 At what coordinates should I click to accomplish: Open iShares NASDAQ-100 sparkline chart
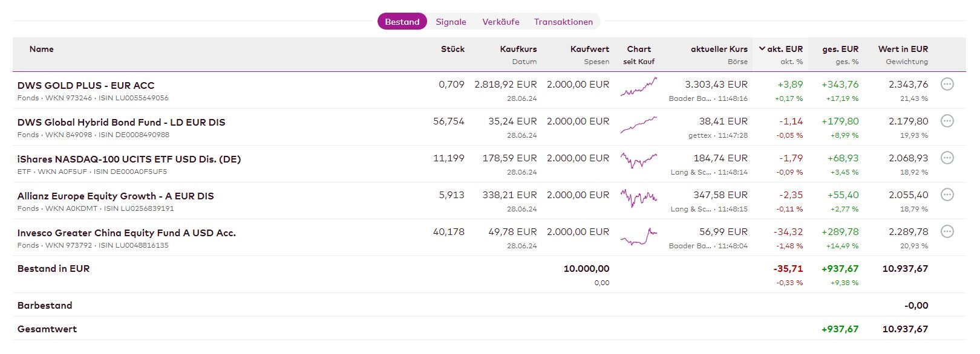639,161
